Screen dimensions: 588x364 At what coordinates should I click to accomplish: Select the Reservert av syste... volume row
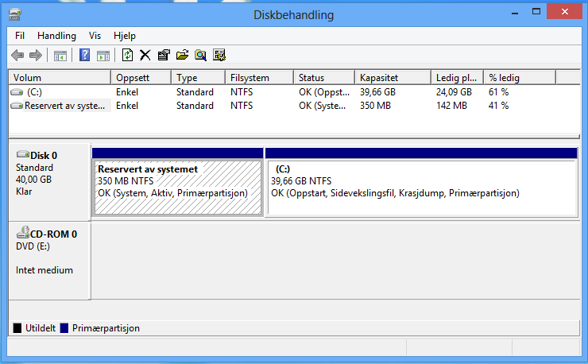[294, 106]
